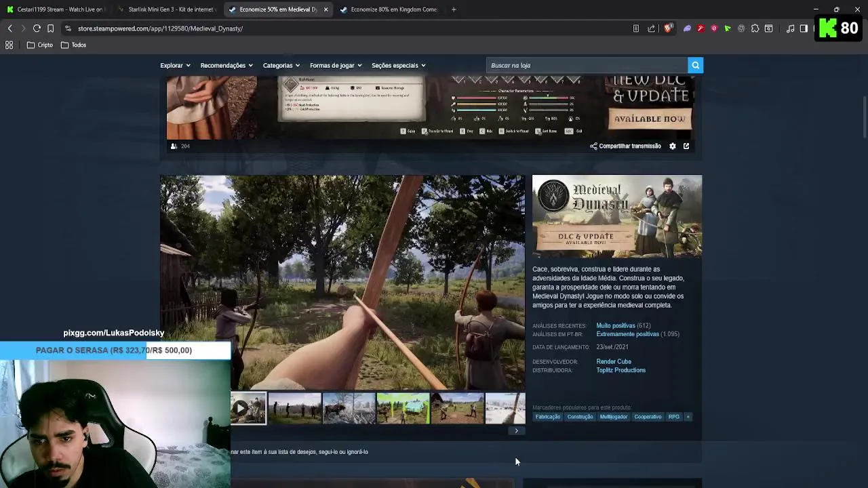The height and width of the screenshot is (488, 868).
Task: Click the Steam store search magnifier button
Action: [695, 65]
